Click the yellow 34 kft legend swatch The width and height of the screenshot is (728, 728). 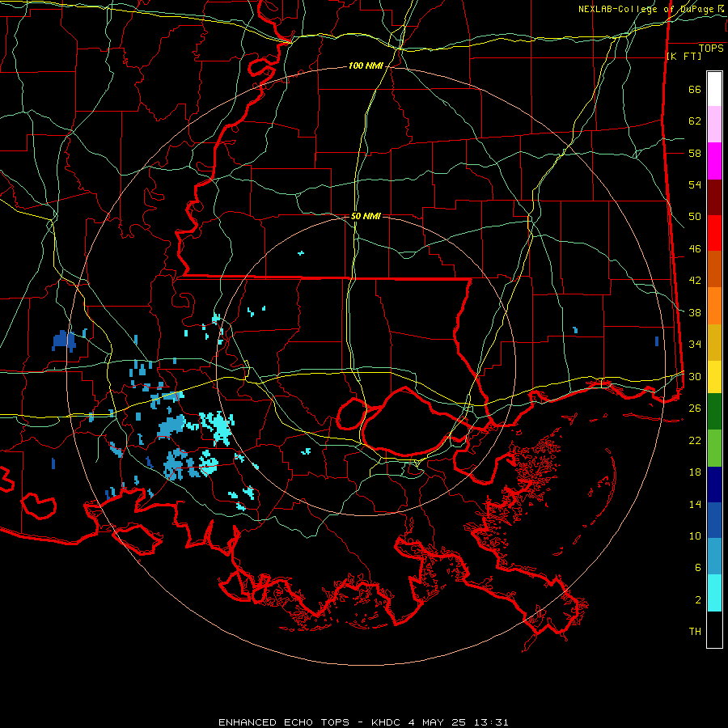pyautogui.click(x=714, y=376)
